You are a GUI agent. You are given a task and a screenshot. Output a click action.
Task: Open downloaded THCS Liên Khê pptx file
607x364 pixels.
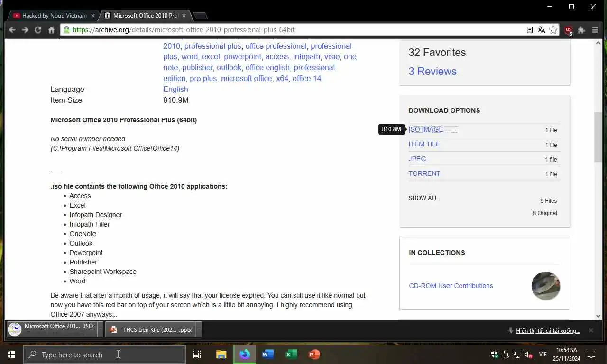tap(150, 329)
